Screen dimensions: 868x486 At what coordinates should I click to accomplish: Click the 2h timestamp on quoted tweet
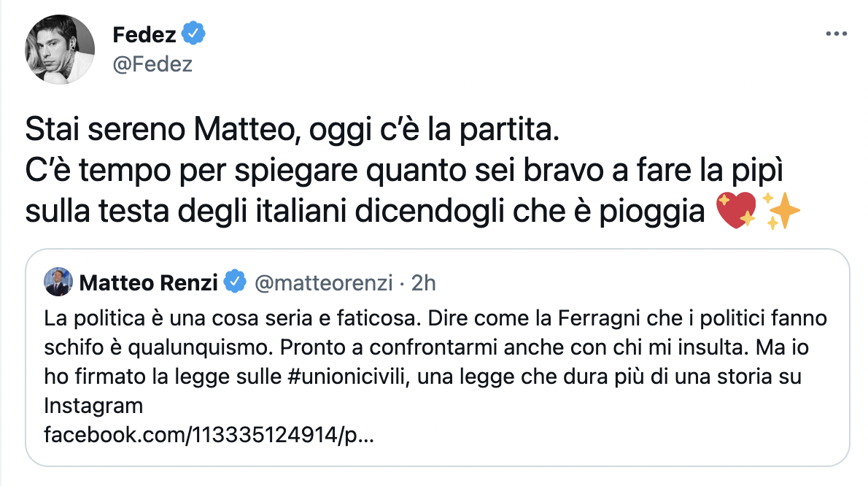pyautogui.click(x=424, y=282)
